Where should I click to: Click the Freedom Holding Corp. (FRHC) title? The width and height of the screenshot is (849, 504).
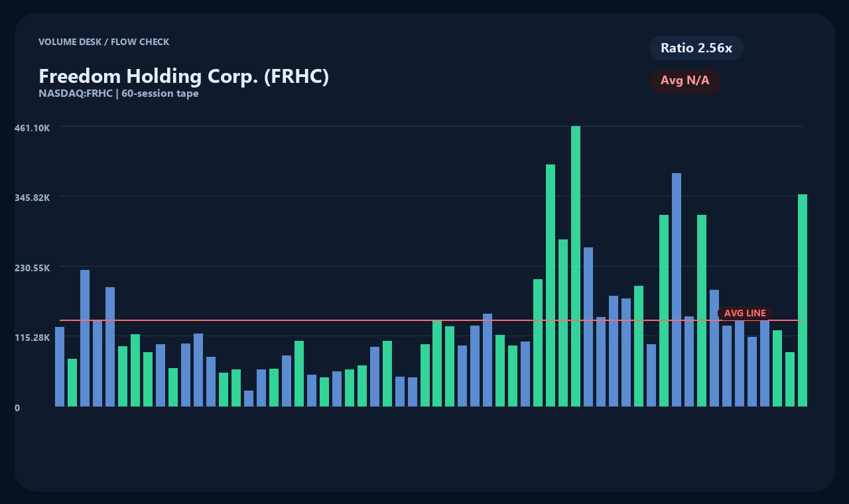184,76
